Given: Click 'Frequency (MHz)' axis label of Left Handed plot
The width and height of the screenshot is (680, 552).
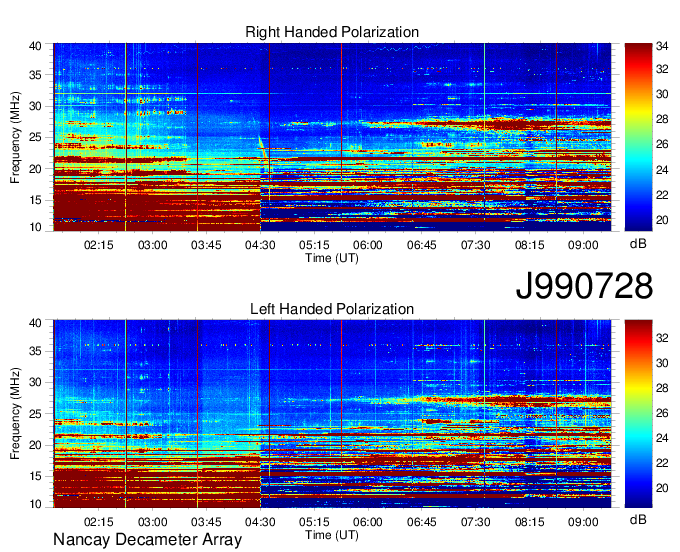Looking at the screenshot, I should point(15,414).
